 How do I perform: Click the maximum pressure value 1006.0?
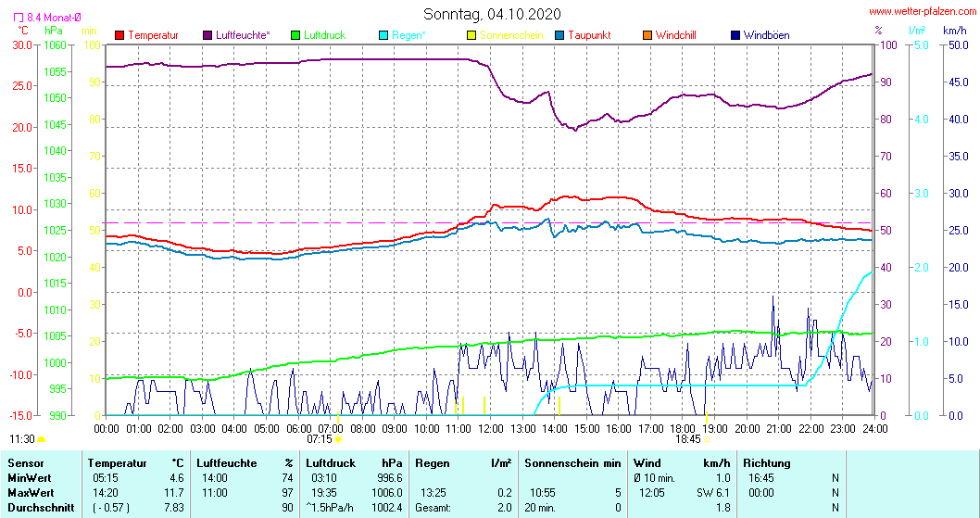click(385, 493)
